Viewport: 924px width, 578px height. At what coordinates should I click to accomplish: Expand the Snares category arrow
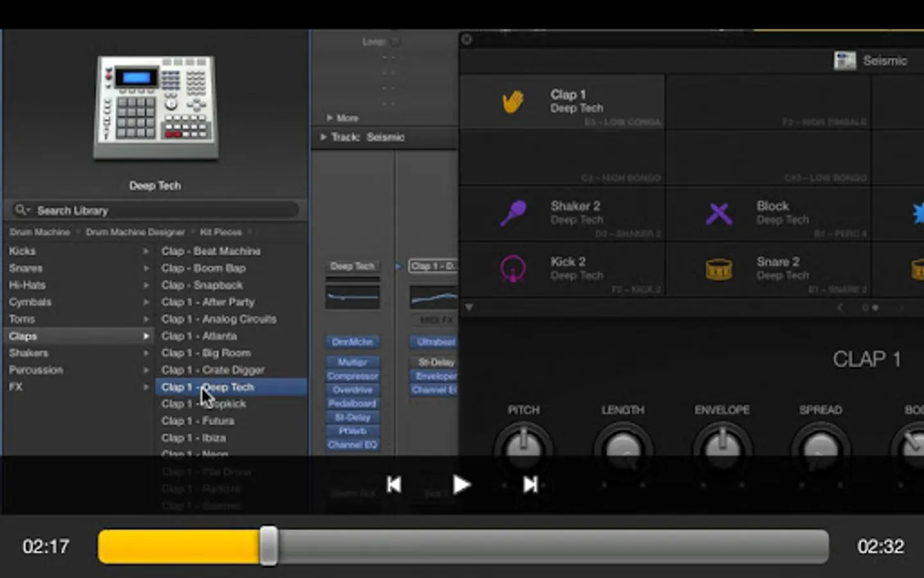(146, 268)
